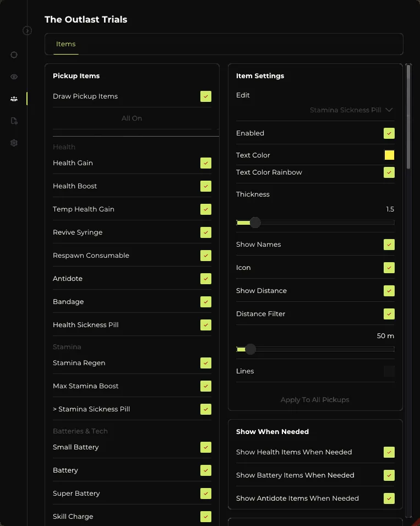Select the Health Gain item label
420x526 pixels.
coord(73,163)
